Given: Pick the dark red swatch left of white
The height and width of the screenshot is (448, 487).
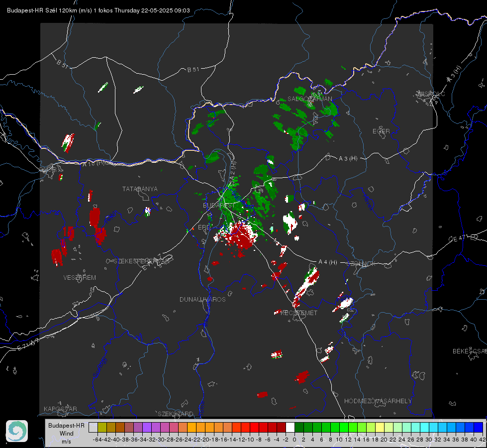Looking at the screenshot, I should point(281,427).
